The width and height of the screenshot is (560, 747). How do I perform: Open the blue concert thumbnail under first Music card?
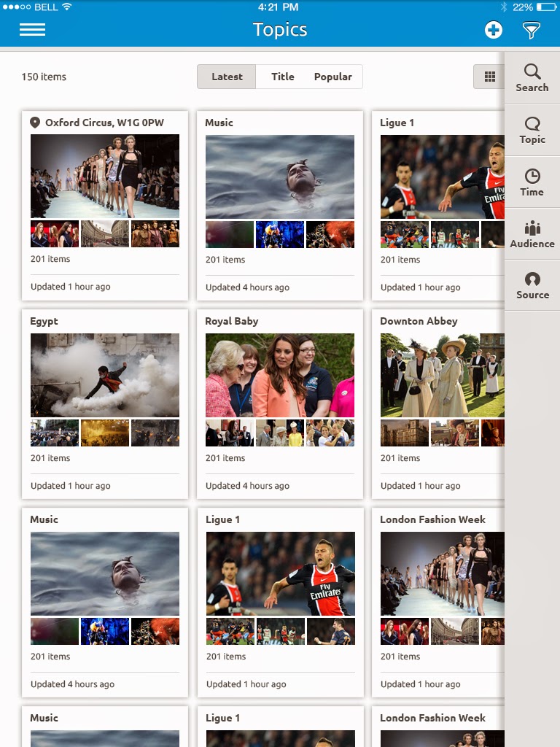pos(280,234)
